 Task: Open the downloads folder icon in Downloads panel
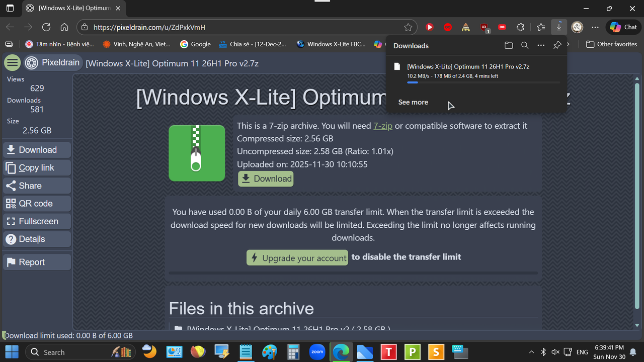509,45
